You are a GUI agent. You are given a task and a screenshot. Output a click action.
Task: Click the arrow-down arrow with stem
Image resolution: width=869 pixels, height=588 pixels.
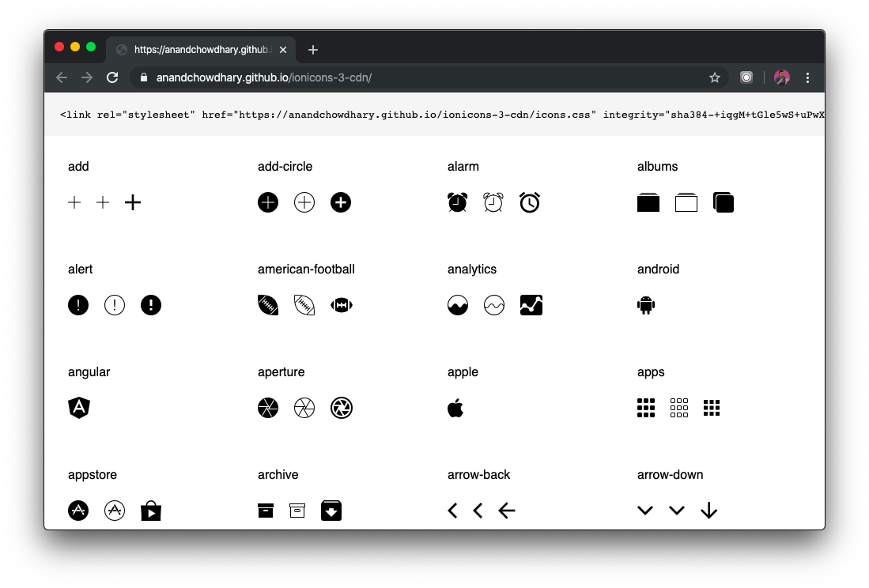coord(708,511)
